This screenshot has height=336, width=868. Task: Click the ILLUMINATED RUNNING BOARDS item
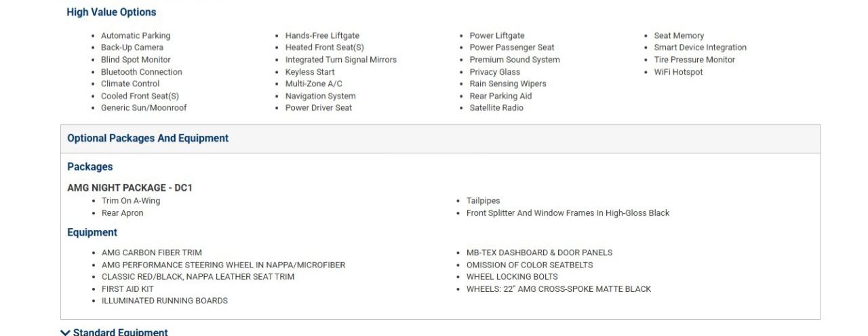pyautogui.click(x=165, y=301)
